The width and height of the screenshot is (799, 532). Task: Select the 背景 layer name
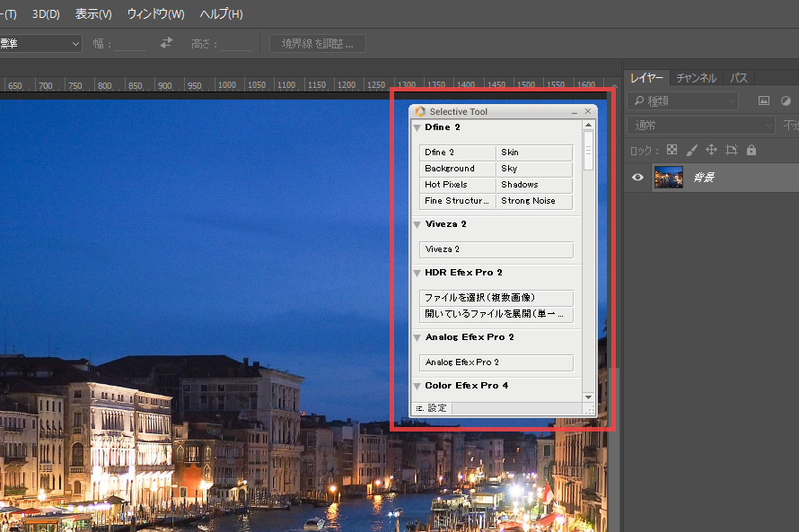[x=704, y=177]
